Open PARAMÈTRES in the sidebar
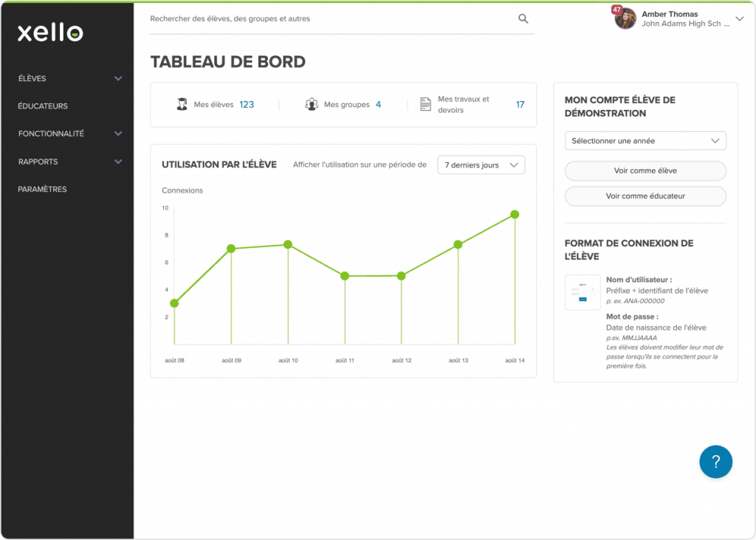This screenshot has height=540, width=756. (42, 190)
